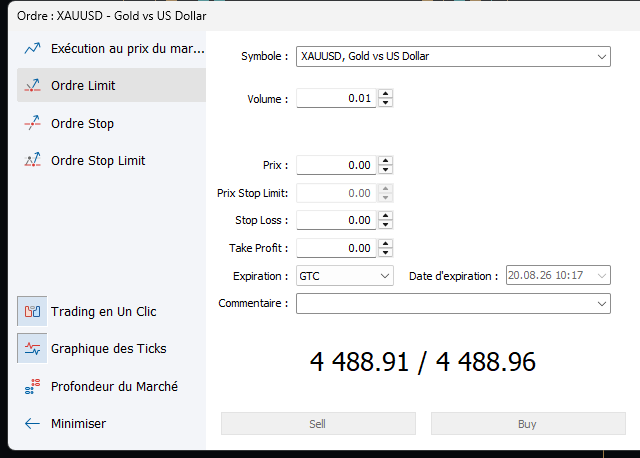Click the Ordre Stop Limit icon

(32, 160)
